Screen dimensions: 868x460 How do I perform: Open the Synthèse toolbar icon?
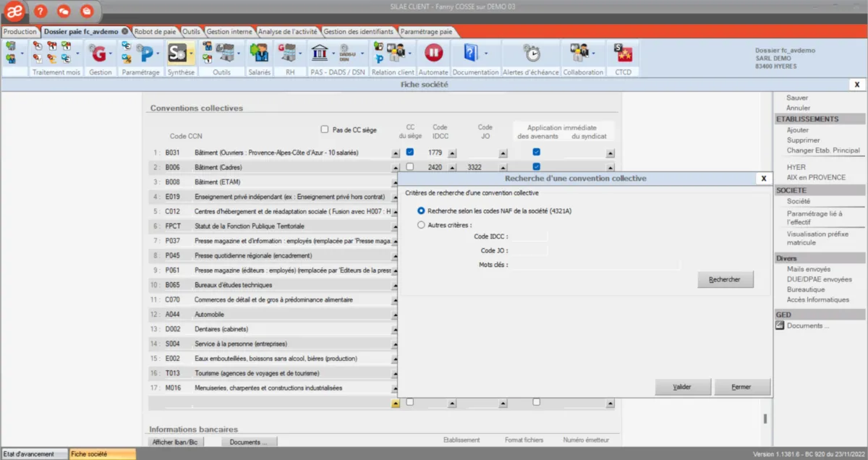coord(176,53)
